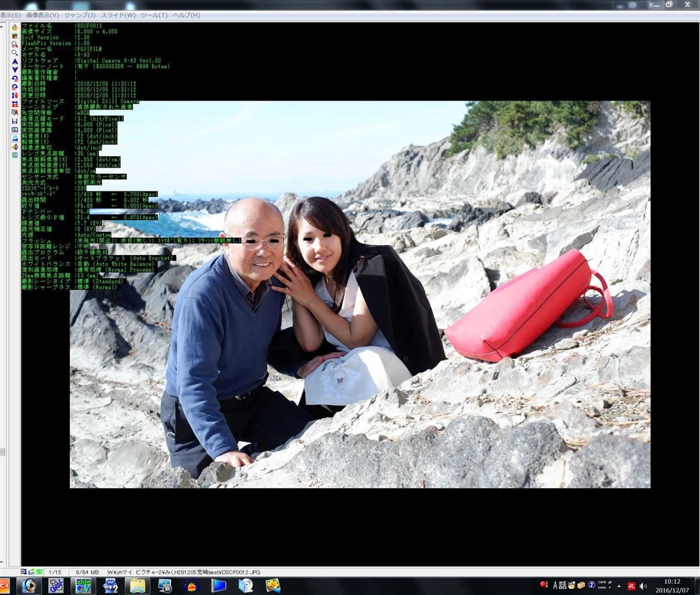
Task: Open the ヘルプ(H) menu
Action: pyautogui.click(x=186, y=15)
